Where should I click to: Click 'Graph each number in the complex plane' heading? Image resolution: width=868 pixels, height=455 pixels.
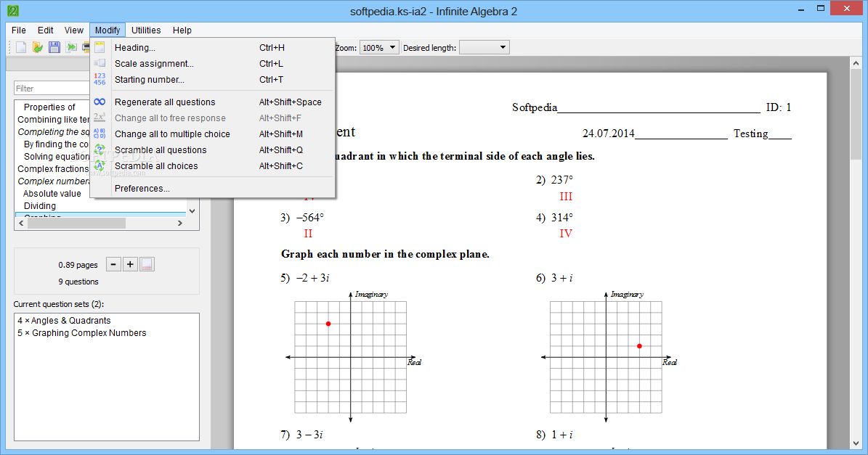point(385,254)
